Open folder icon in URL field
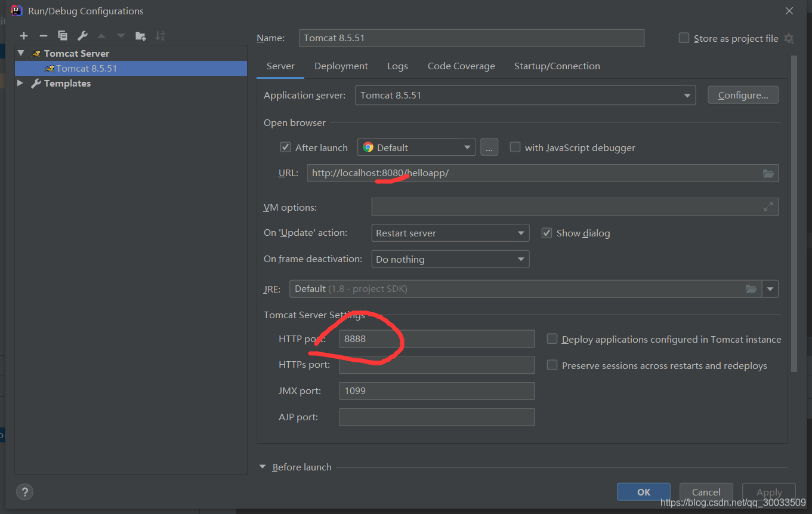Screen dimensions: 812x514 (768, 173)
